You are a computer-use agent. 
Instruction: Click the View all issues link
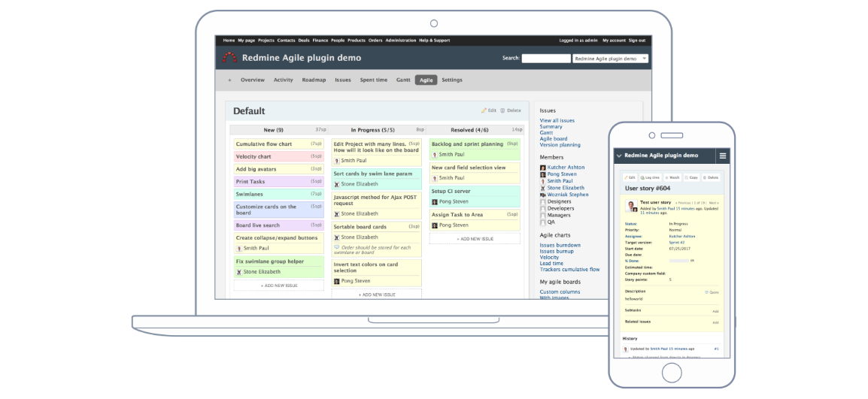[557, 120]
